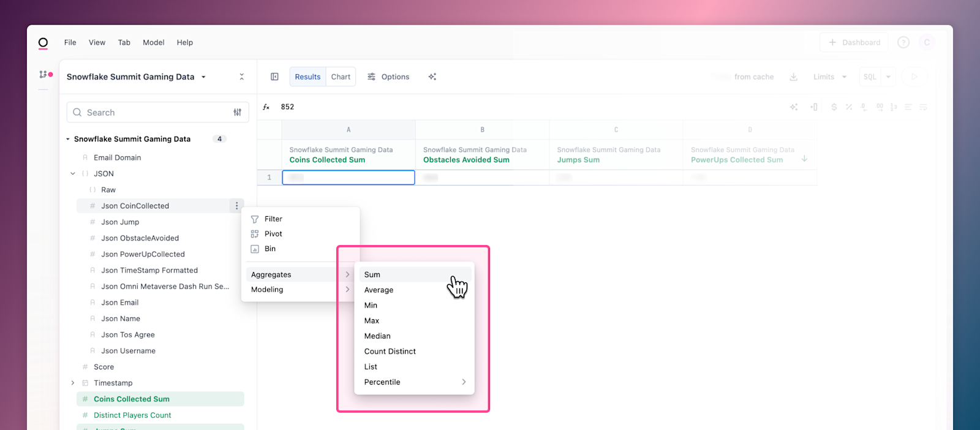This screenshot has height=430, width=980.
Task: Click the number format 123 icon
Action: (x=894, y=107)
